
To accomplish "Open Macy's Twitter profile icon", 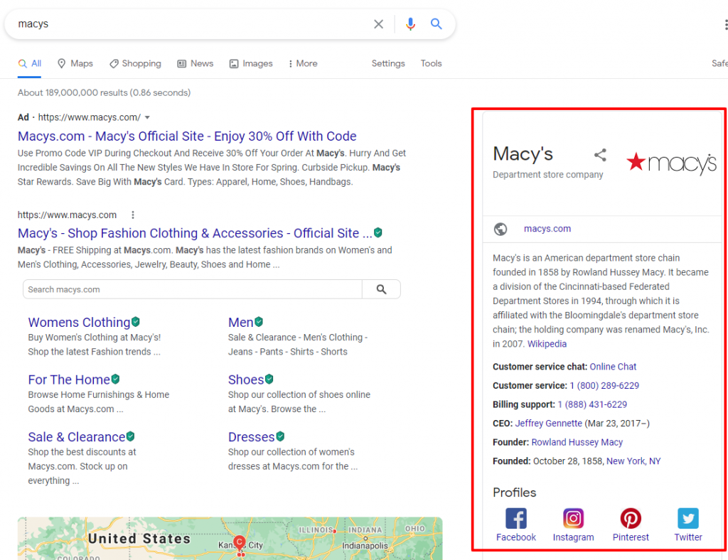I will 687,518.
